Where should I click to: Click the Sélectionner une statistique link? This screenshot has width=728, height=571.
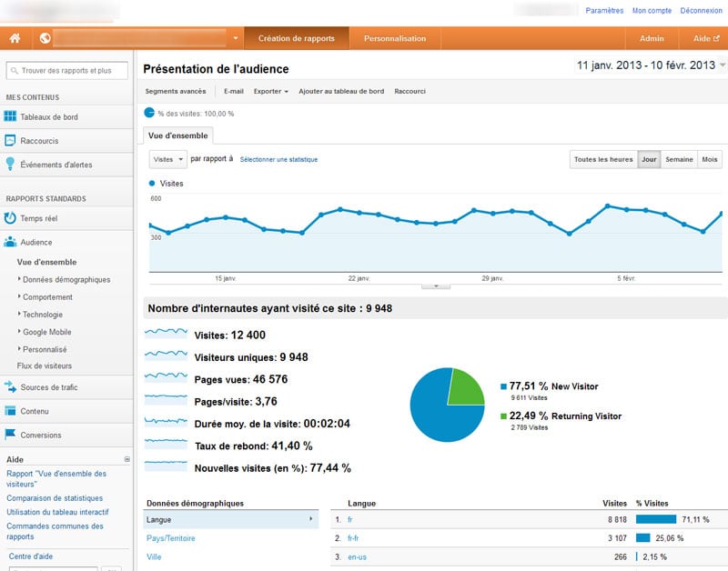(278, 158)
